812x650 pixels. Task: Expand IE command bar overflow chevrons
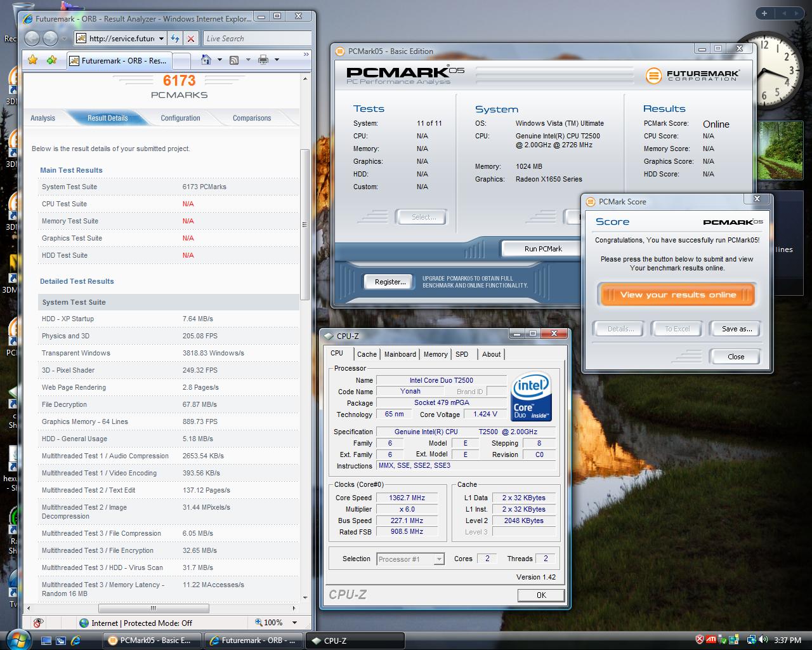pyautogui.click(x=306, y=55)
